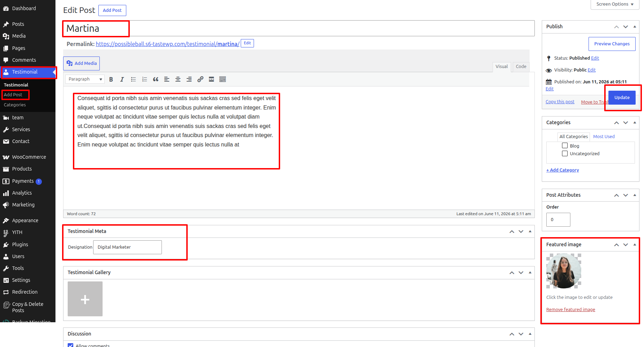Edit the Visibility setting link
The image size is (644, 347).
592,70
